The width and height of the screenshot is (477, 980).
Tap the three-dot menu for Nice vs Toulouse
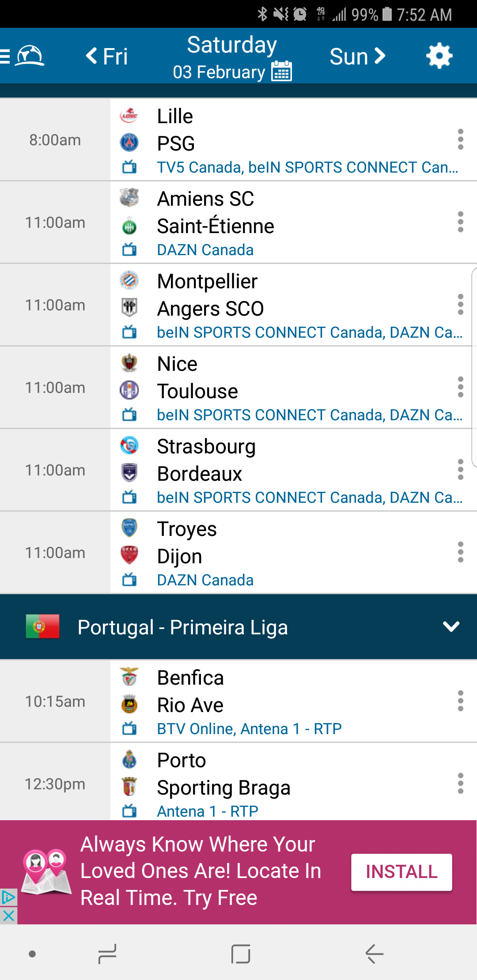pos(460,387)
